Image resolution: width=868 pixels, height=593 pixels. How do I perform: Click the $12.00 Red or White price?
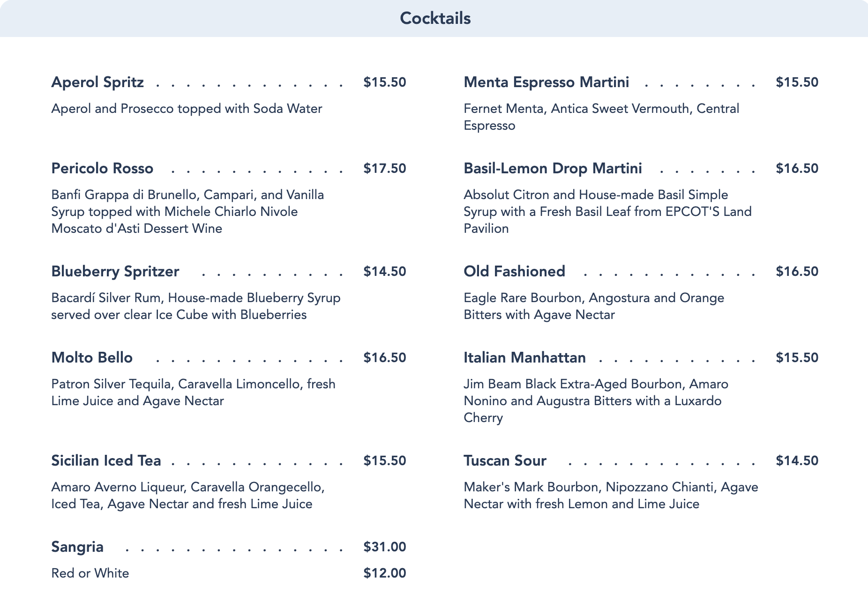tap(384, 573)
